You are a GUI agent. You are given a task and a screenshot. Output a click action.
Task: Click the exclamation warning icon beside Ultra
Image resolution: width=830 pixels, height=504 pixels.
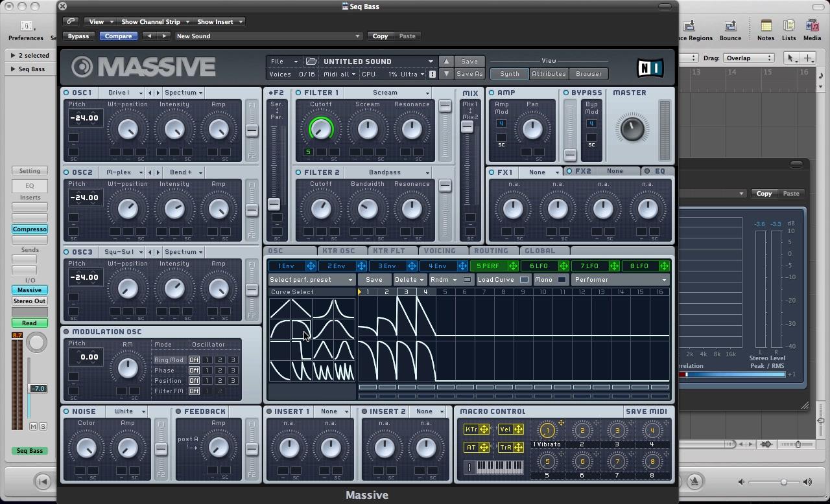click(x=433, y=74)
